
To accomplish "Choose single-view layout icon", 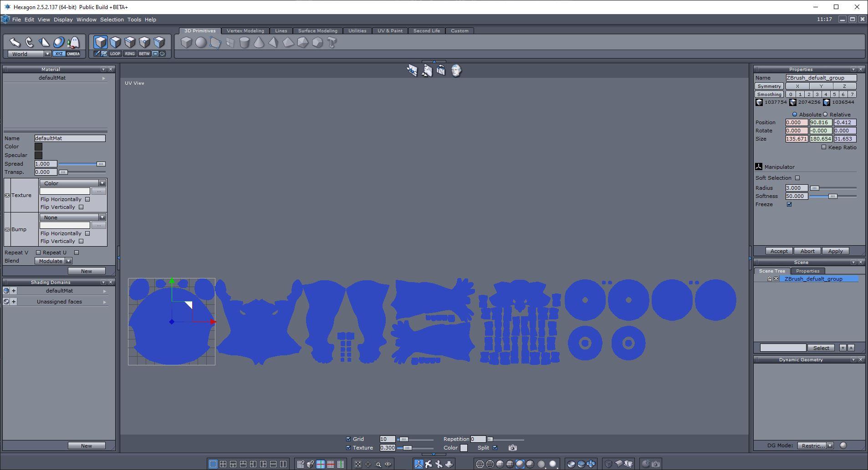I will click(x=213, y=464).
